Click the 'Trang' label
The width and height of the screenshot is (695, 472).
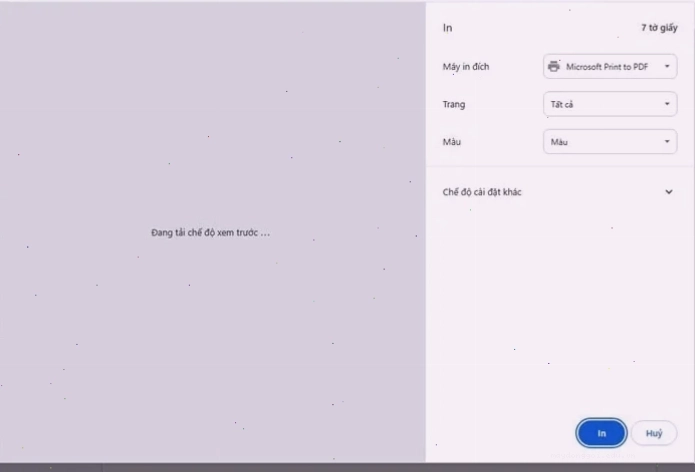[x=454, y=105]
